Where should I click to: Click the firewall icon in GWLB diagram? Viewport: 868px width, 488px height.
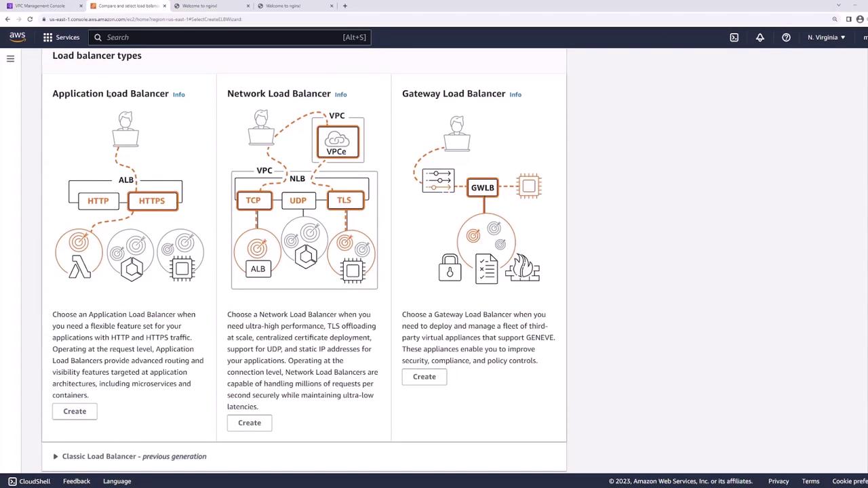522,268
